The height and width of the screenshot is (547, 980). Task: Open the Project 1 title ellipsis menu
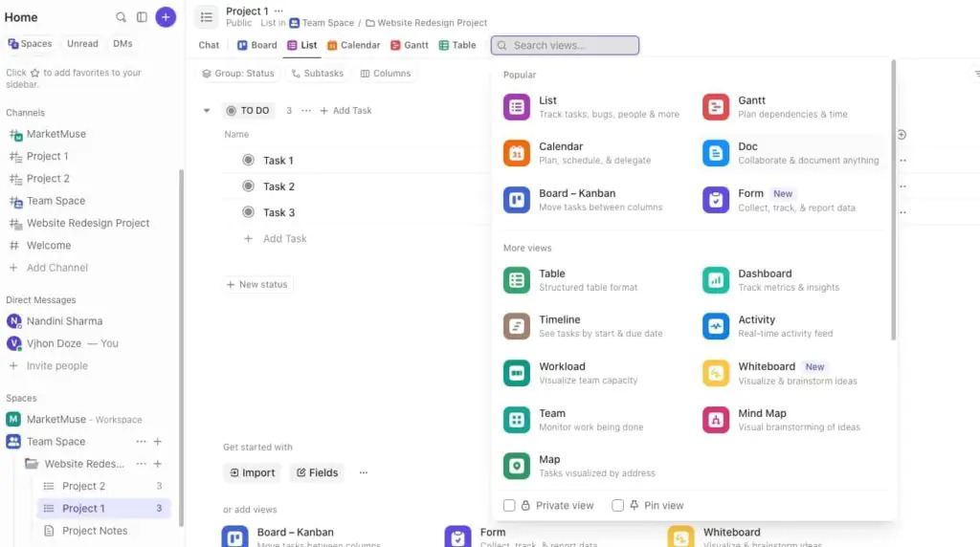pyautogui.click(x=278, y=11)
